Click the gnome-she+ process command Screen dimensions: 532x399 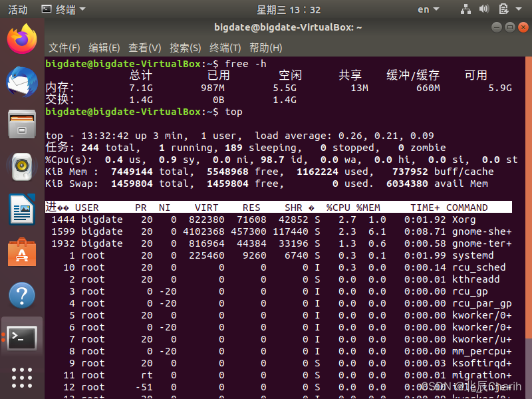[481, 231]
